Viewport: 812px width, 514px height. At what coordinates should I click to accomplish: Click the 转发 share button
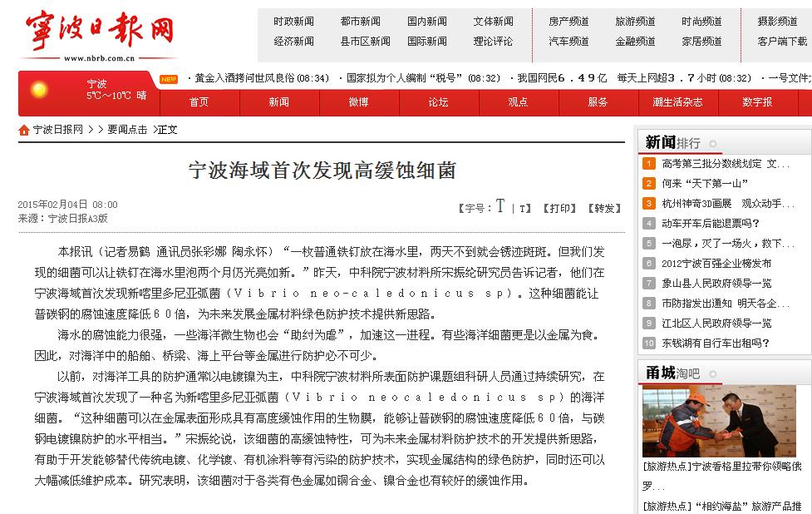pyautogui.click(x=604, y=208)
